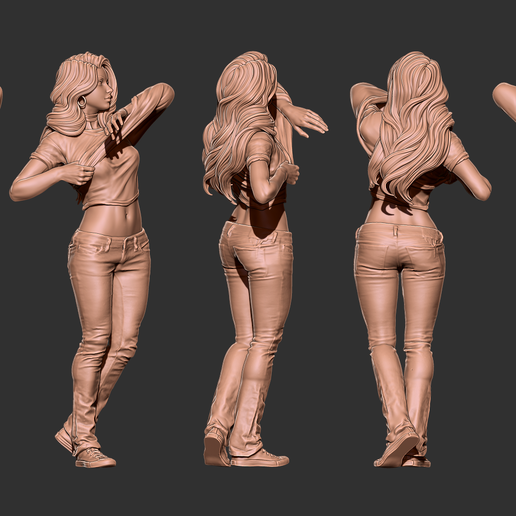This screenshot has width=516, height=516.
Task: Click the side-view figure in the center
Action: point(265,259)
